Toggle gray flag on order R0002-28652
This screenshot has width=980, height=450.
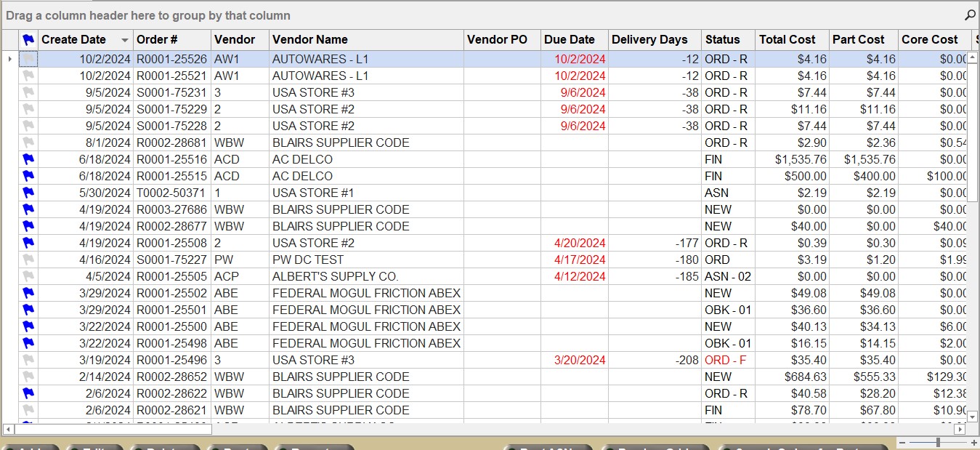[x=28, y=377]
